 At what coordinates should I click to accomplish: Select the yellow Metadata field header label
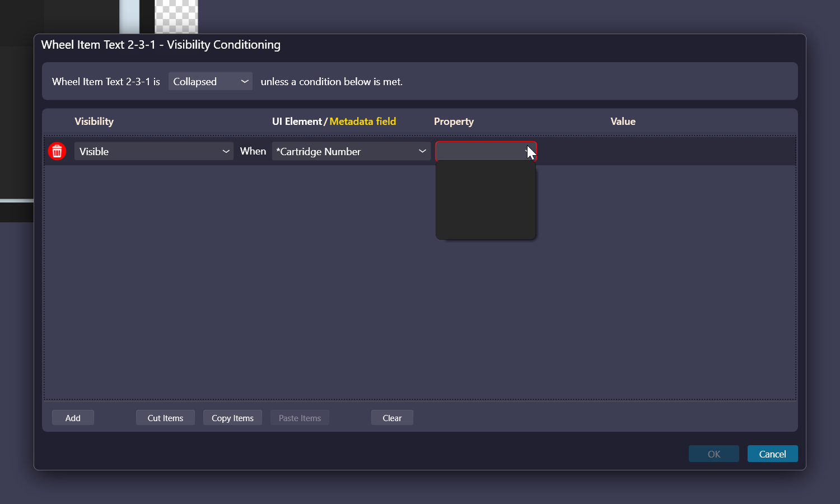362,122
